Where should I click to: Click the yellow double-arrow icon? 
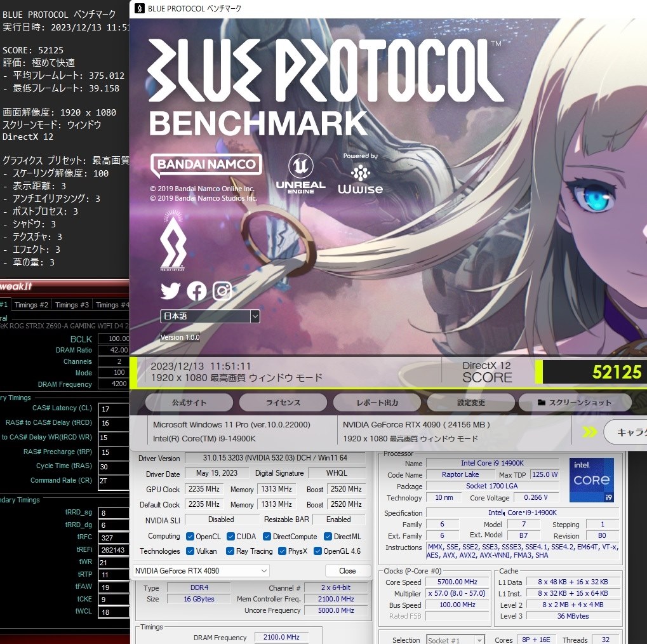coord(590,432)
